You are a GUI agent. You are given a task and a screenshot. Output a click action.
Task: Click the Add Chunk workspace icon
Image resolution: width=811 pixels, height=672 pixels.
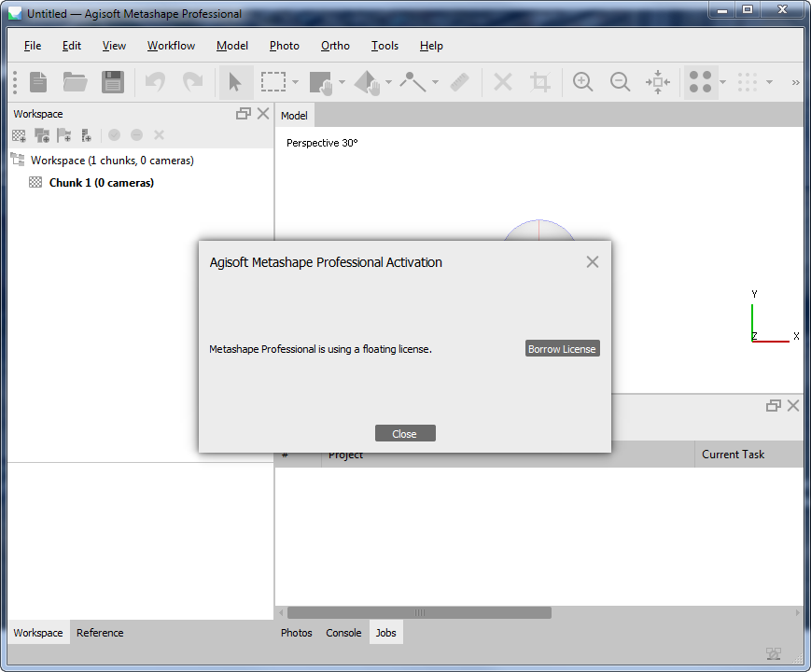click(x=20, y=135)
